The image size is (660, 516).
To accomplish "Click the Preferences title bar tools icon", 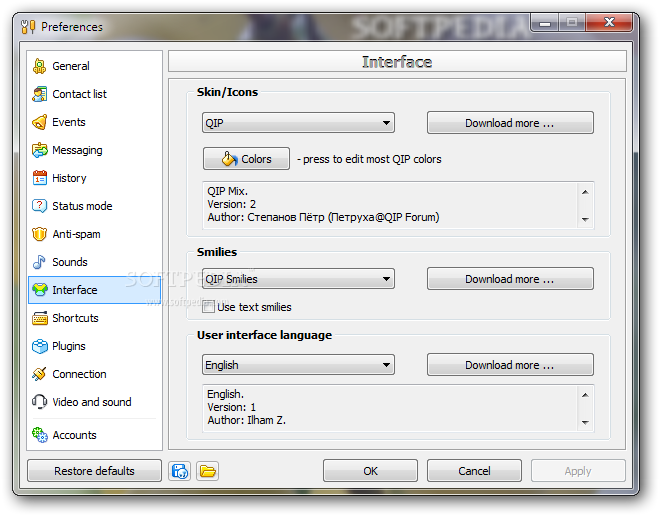I will coord(28,27).
